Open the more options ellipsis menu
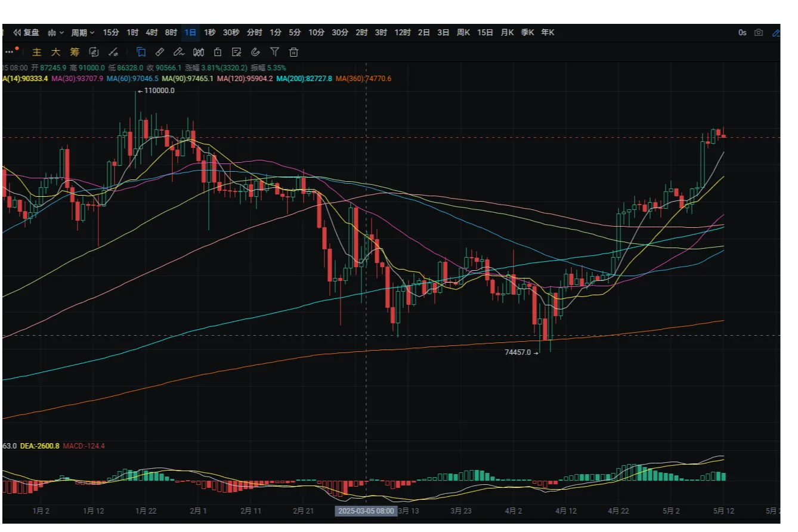Image resolution: width=798 pixels, height=532 pixels. tap(9, 52)
